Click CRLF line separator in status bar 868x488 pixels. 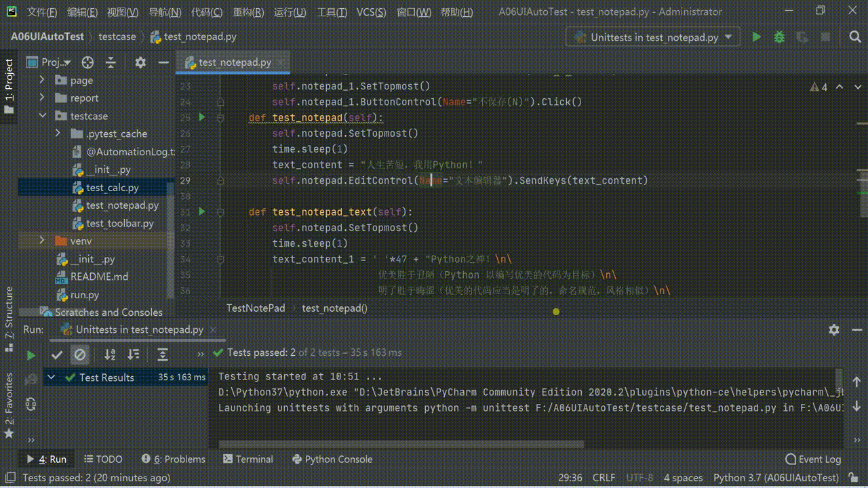(x=604, y=478)
